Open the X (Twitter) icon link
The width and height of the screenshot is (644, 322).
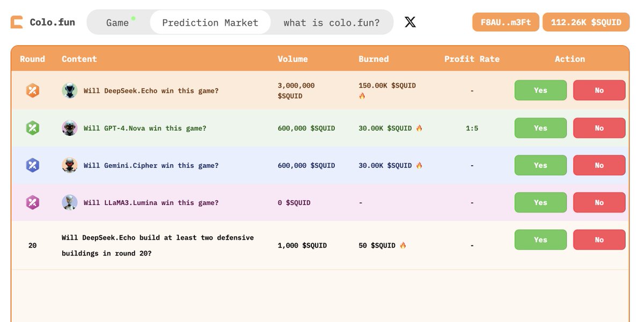[410, 22]
